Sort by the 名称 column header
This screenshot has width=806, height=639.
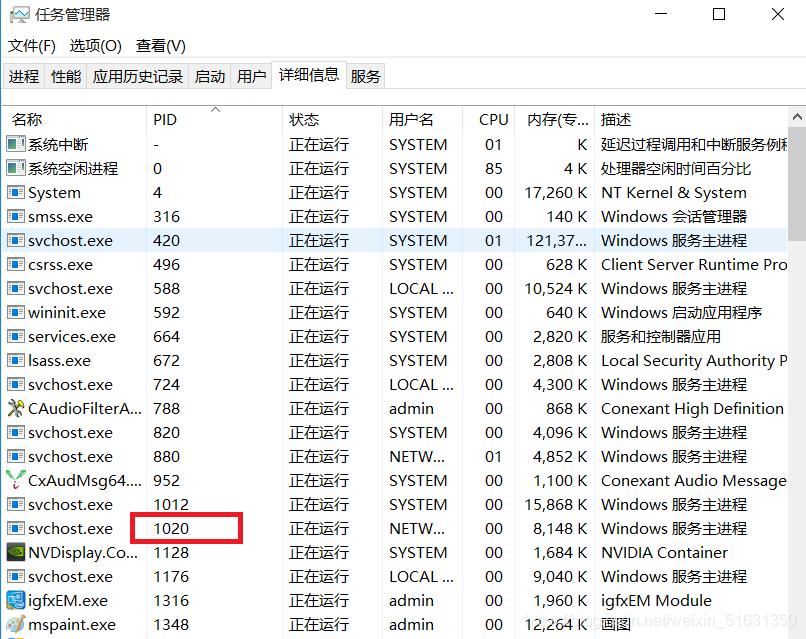(x=75, y=119)
